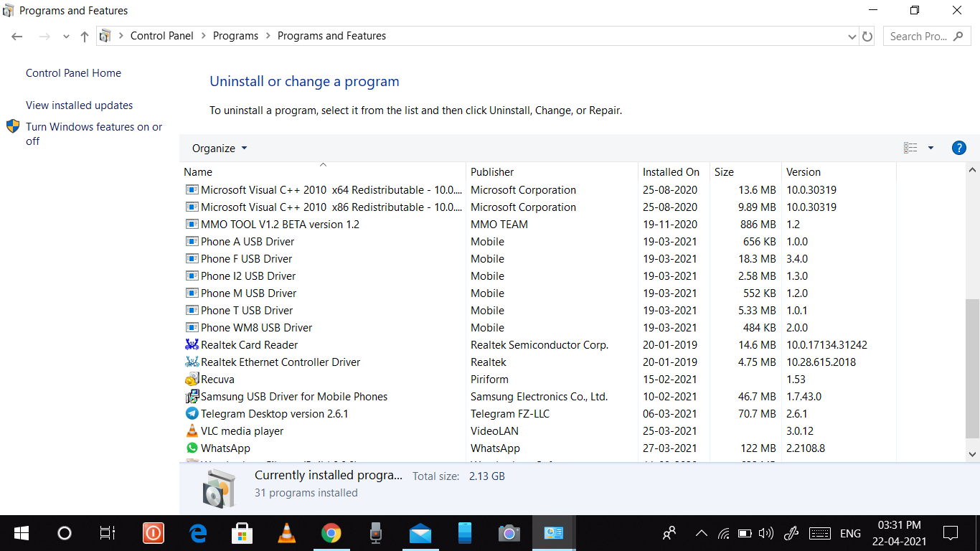
Task: Click the scrollbar up arrow
Action: pyautogui.click(x=973, y=171)
